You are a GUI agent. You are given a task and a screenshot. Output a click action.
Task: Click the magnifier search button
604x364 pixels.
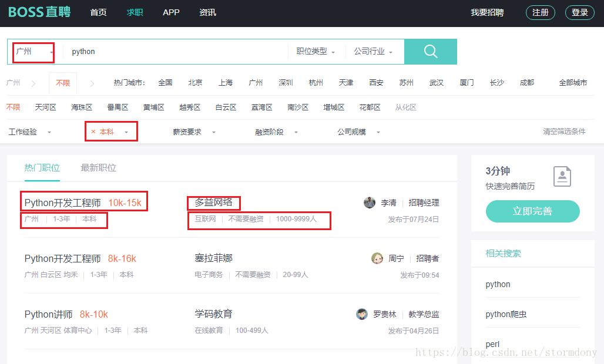pos(430,51)
